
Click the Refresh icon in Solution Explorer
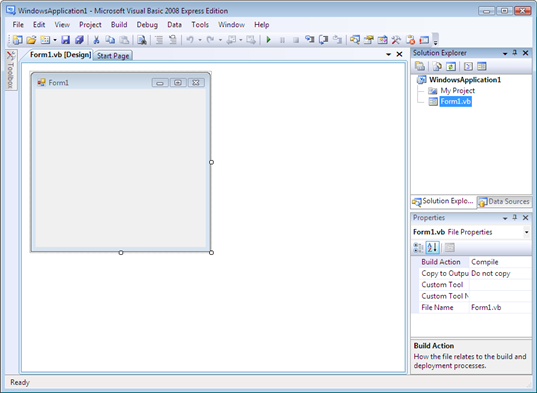451,66
